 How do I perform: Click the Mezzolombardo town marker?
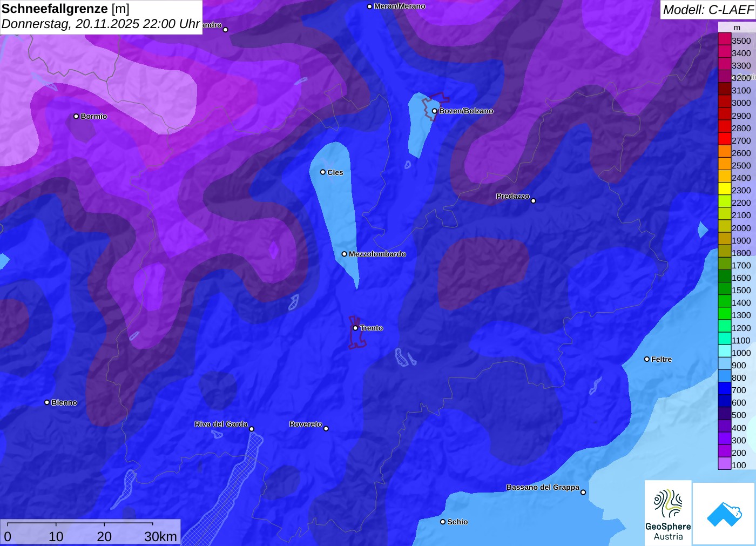pos(345,254)
